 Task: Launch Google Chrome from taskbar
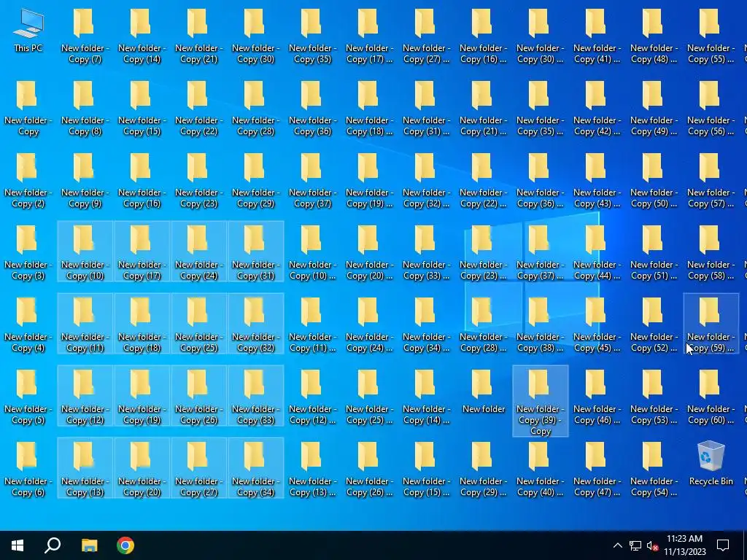125,545
